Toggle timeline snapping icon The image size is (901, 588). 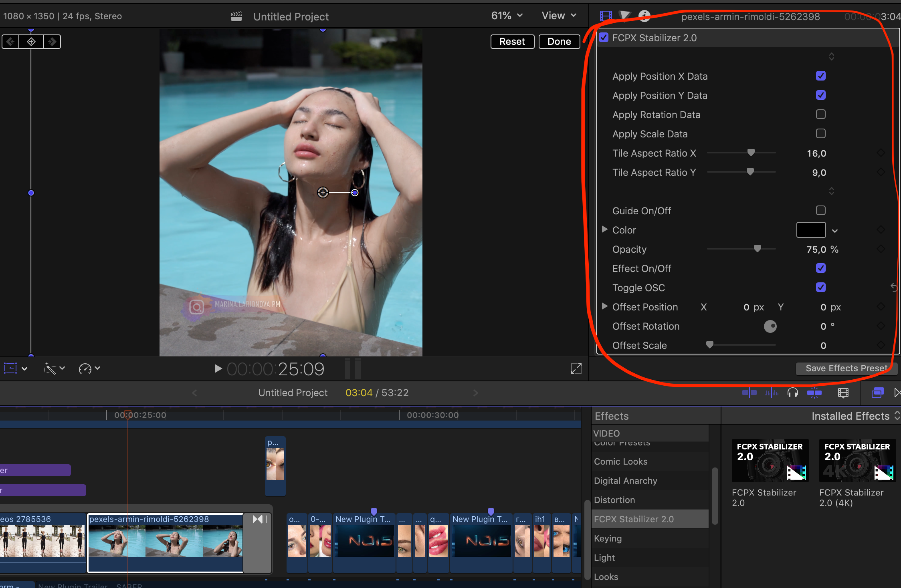point(814,393)
